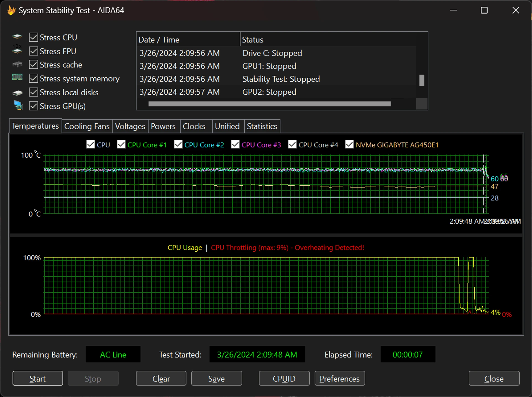Click the FPU icon beside Stress FPU
The width and height of the screenshot is (532, 397).
point(17,49)
